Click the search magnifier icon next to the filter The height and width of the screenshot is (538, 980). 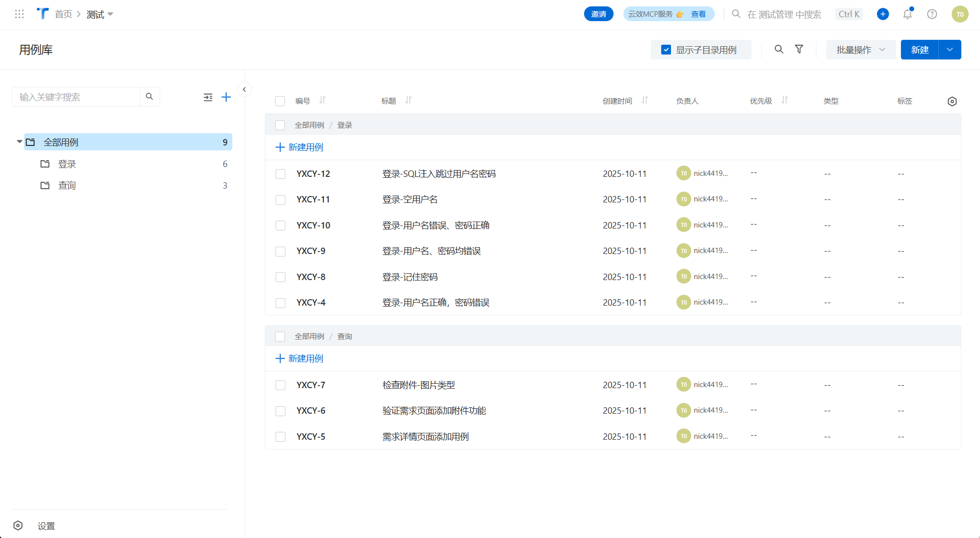779,49
